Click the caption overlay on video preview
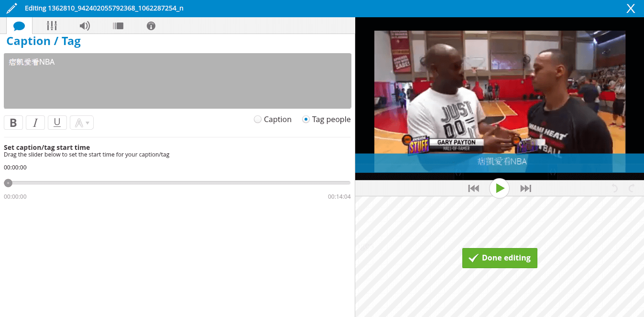This screenshot has width=644, height=317. click(x=500, y=163)
